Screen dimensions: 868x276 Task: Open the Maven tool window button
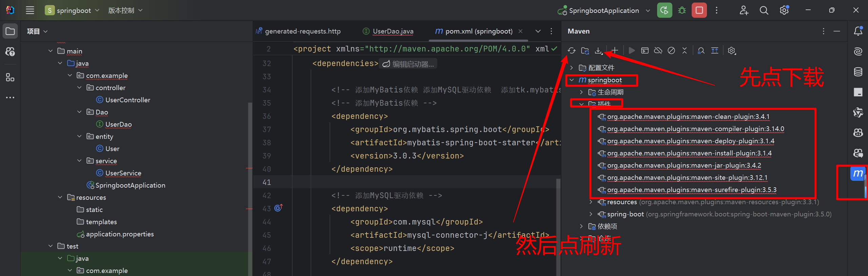coord(858,174)
